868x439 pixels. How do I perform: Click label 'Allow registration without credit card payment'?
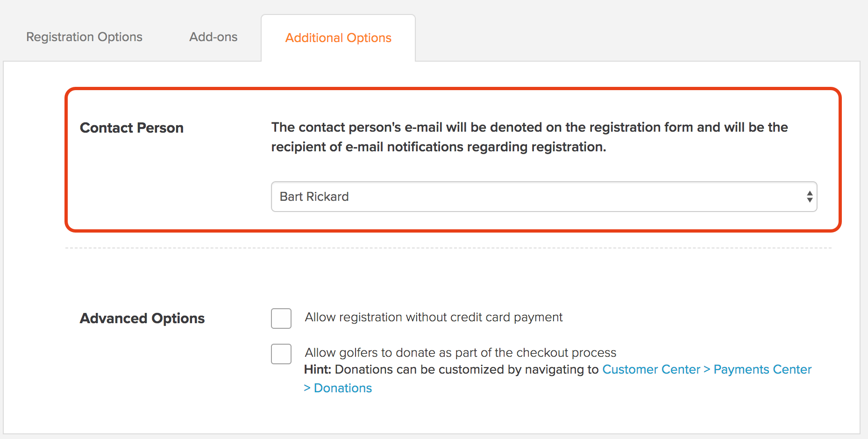point(434,317)
